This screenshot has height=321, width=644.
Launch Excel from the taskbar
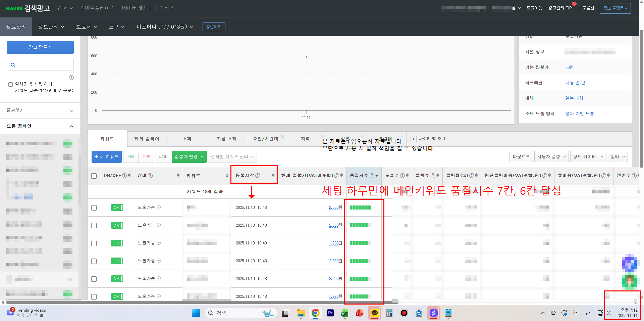[x=344, y=313]
